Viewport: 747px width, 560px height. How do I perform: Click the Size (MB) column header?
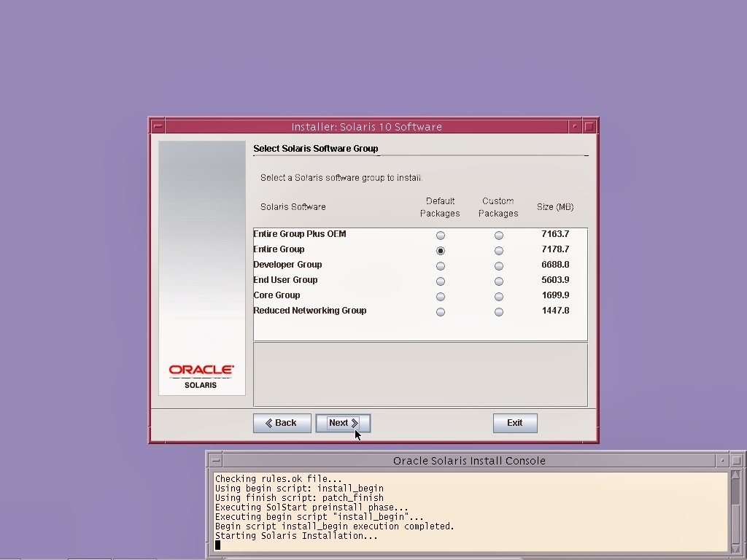[x=555, y=207]
